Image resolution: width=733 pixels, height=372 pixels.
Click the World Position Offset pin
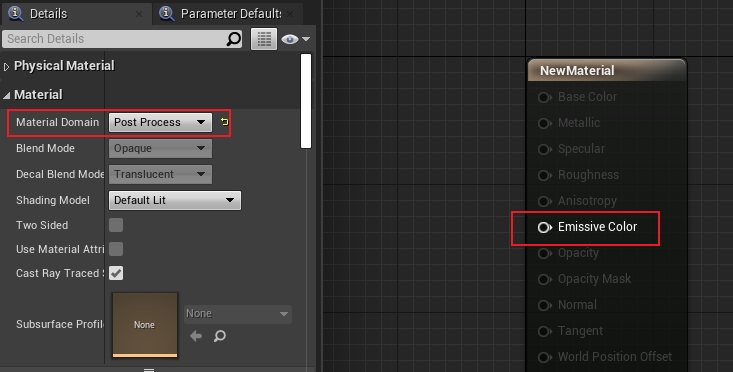tap(544, 357)
